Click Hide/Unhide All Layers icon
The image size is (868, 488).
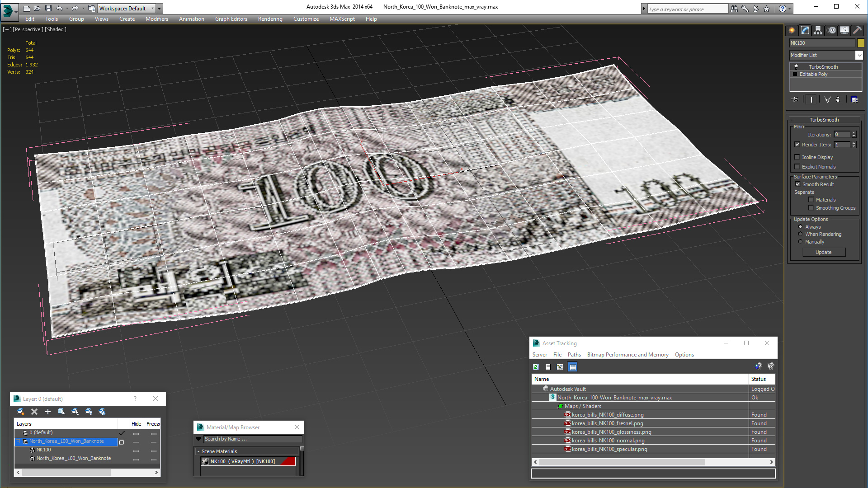[89, 412]
